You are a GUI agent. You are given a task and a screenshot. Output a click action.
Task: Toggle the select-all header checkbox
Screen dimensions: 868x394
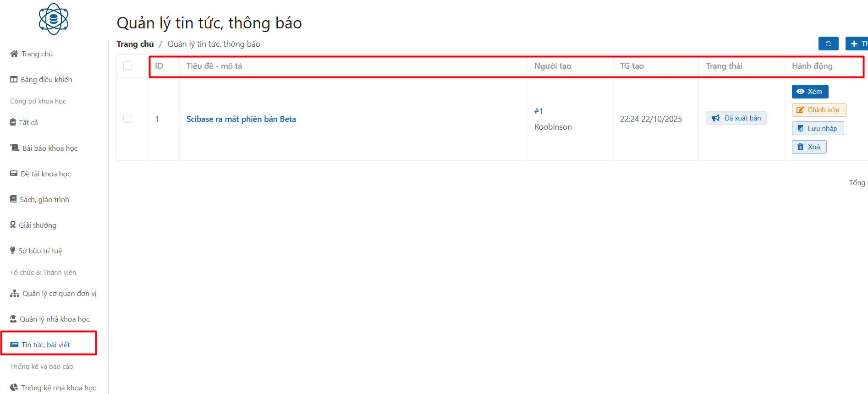[127, 66]
